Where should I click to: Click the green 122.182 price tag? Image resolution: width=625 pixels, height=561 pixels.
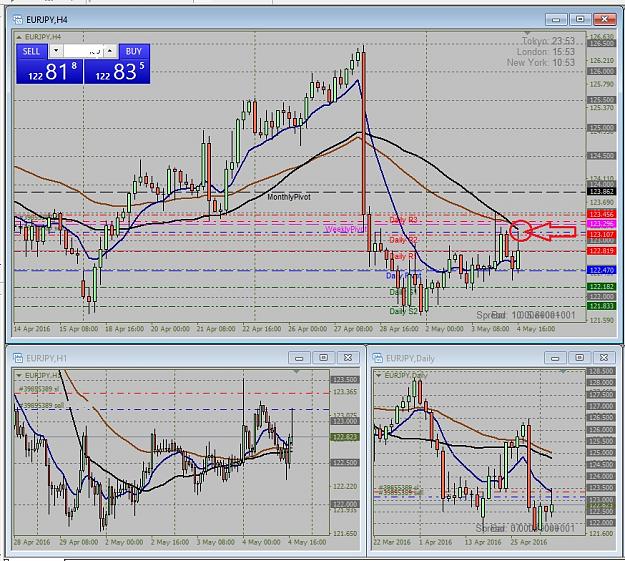(x=601, y=287)
